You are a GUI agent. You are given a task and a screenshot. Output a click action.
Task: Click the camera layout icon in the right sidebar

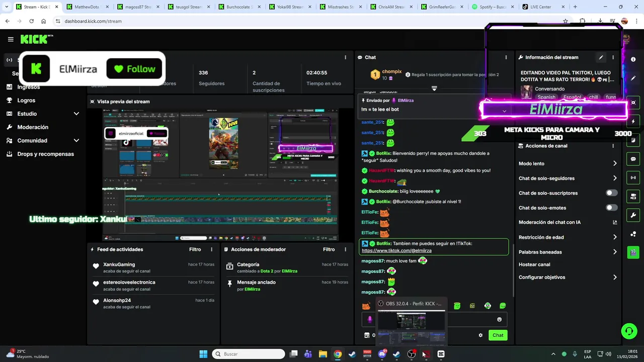click(x=633, y=196)
